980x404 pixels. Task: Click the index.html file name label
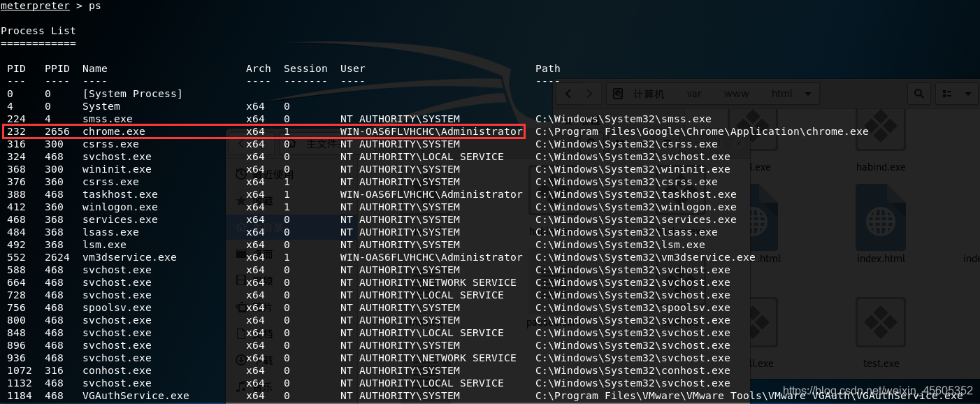[x=881, y=259]
